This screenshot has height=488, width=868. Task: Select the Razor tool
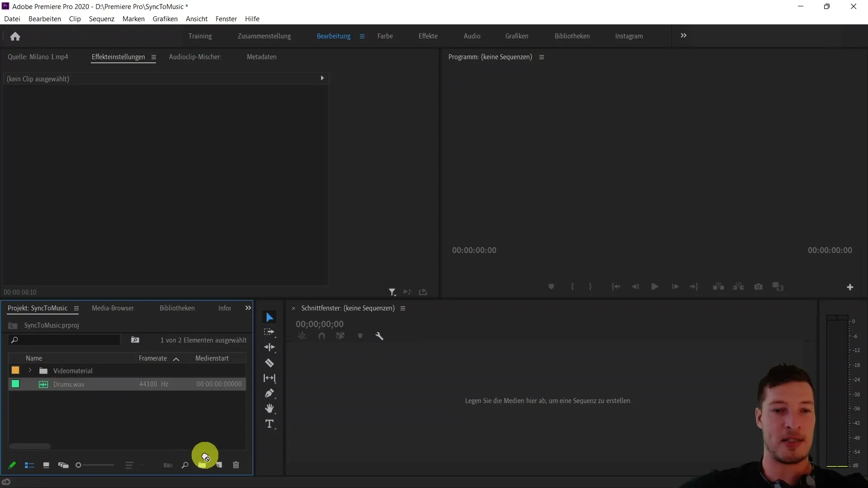coord(269,363)
